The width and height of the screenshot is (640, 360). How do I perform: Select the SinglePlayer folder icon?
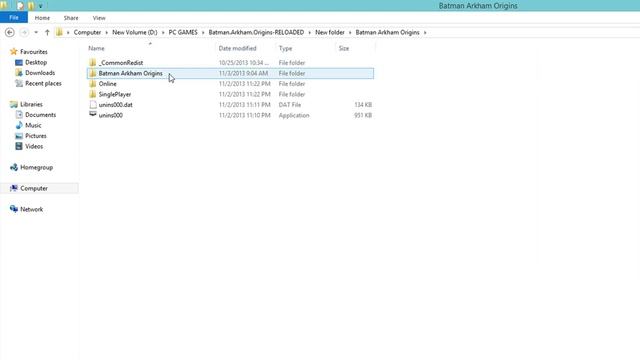point(93,94)
